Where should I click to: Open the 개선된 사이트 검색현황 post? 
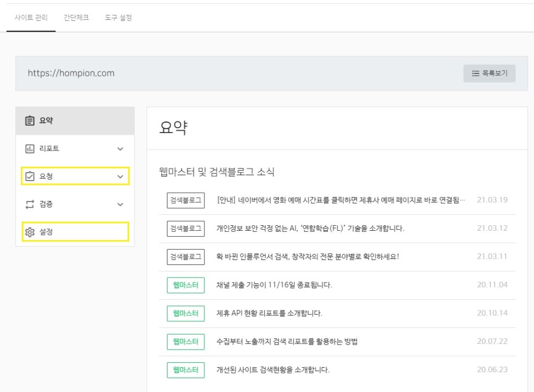coord(273,370)
